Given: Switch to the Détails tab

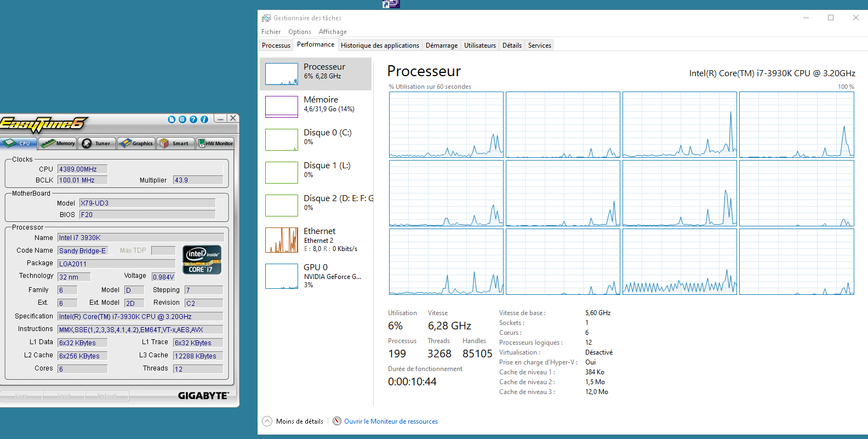Looking at the screenshot, I should click(512, 45).
